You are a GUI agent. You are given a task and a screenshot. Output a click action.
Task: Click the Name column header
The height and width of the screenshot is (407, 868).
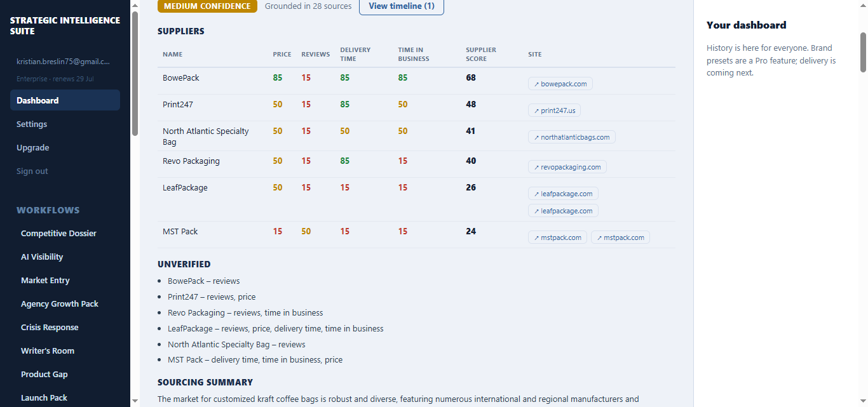click(172, 55)
